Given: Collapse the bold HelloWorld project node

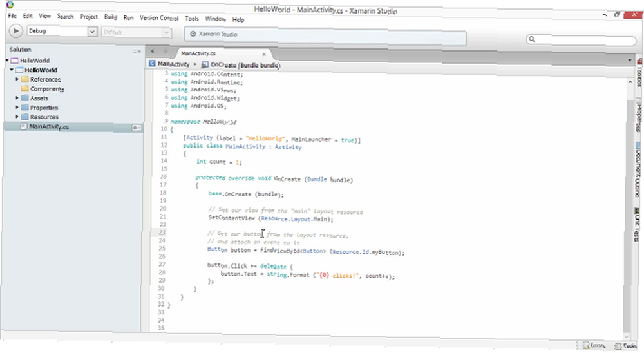Looking at the screenshot, I should pos(12,70).
